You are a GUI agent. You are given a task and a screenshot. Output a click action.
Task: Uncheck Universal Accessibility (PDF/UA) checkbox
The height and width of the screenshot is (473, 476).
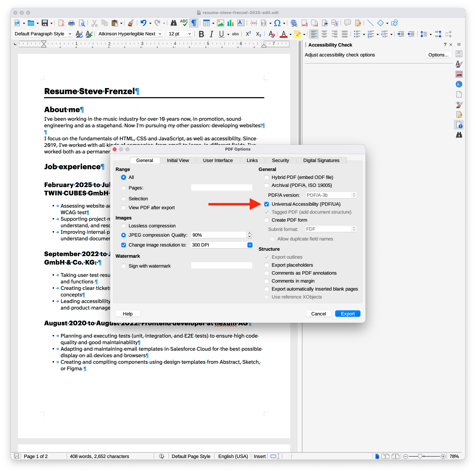(x=267, y=204)
